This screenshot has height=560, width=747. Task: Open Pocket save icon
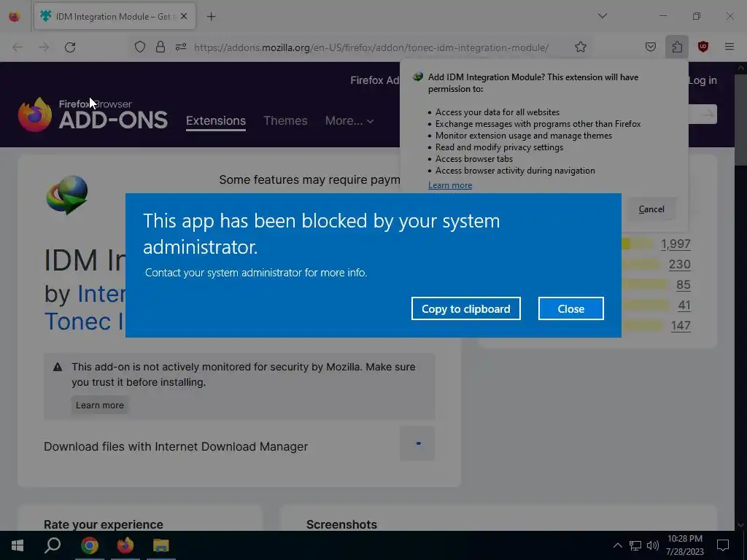[x=650, y=47]
